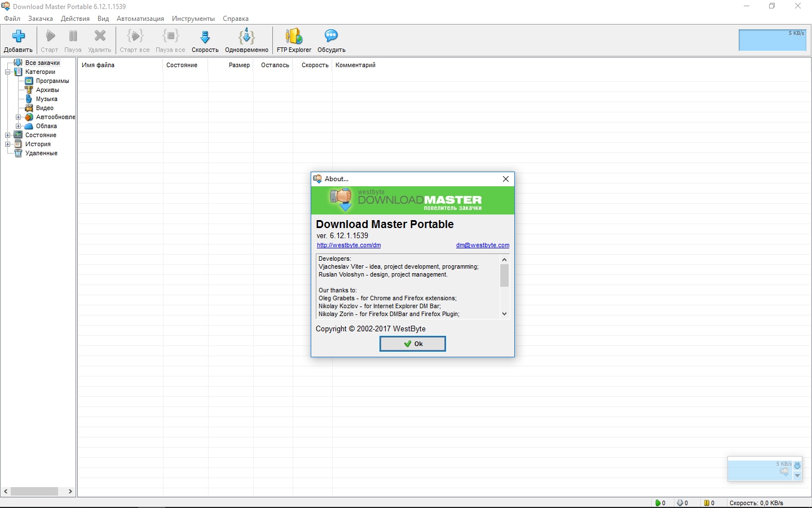Select the Архивы category icon
This screenshot has height=508, width=812.
29,90
